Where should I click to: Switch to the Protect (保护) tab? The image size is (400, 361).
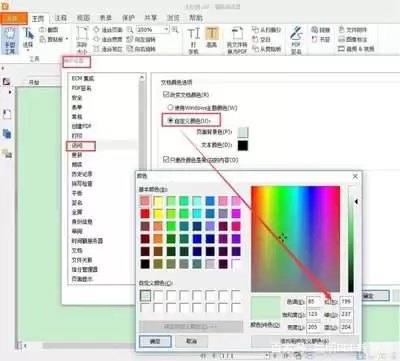pyautogui.click(x=128, y=18)
